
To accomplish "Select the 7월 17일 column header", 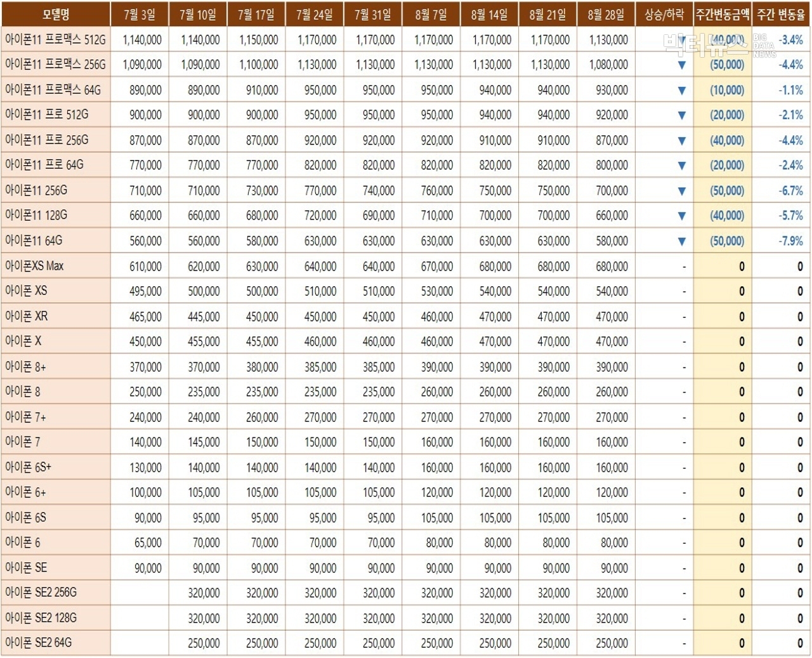I will point(256,14).
